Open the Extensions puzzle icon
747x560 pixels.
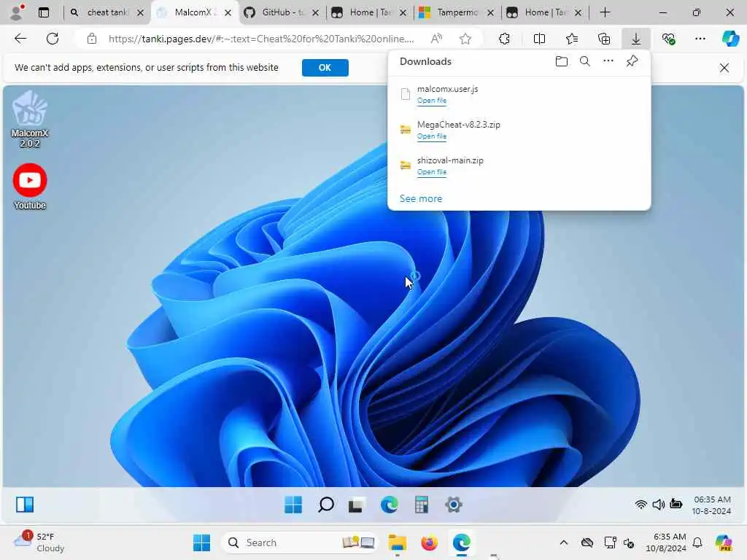coord(504,39)
